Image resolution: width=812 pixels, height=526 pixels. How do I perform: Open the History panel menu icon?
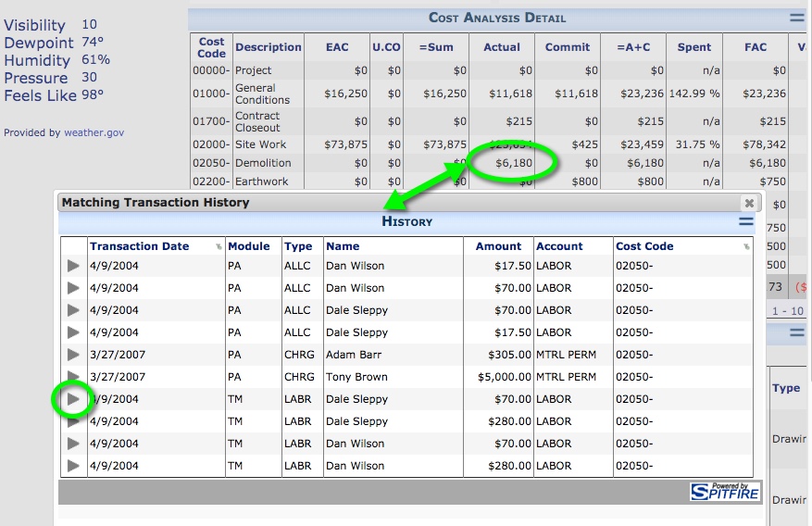click(x=745, y=221)
